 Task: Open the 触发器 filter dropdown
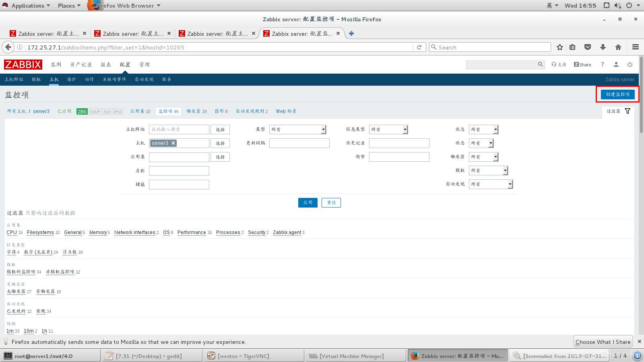(x=483, y=157)
